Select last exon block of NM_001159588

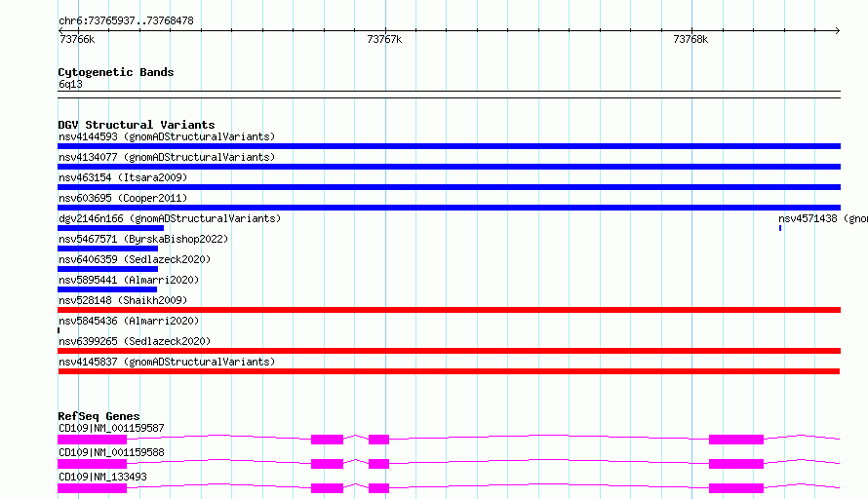click(x=736, y=464)
